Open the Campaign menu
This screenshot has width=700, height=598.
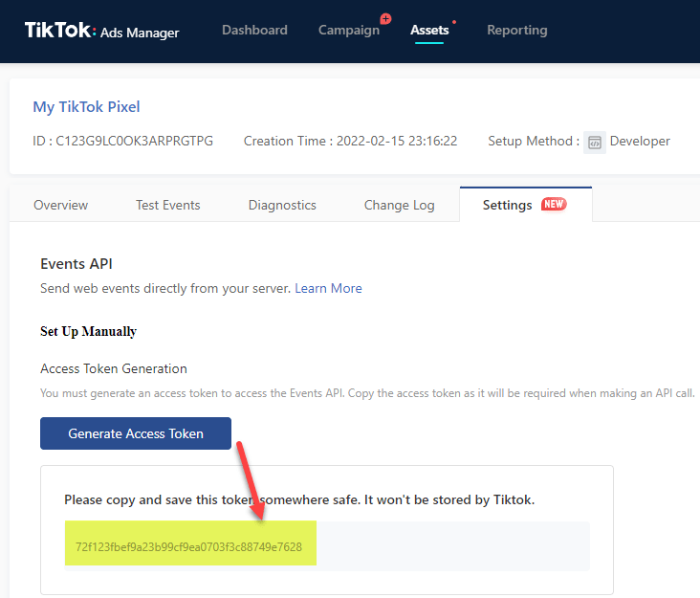coord(349,30)
